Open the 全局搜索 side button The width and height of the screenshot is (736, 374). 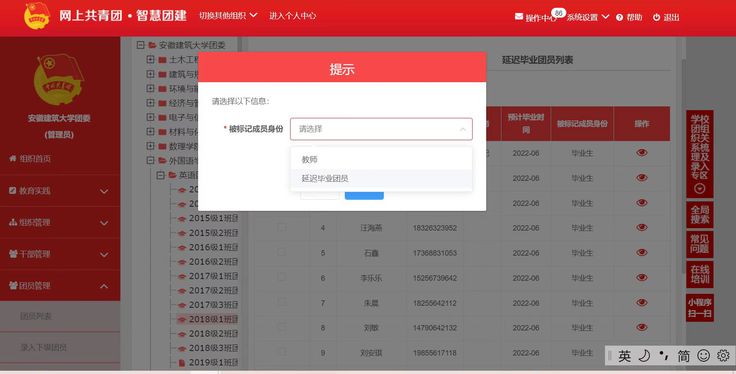pos(699,214)
